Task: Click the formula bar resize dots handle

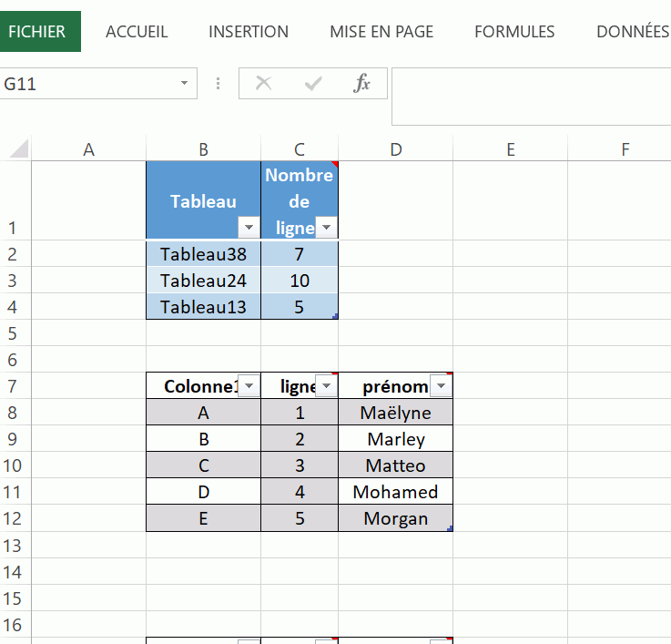Action: click(219, 84)
